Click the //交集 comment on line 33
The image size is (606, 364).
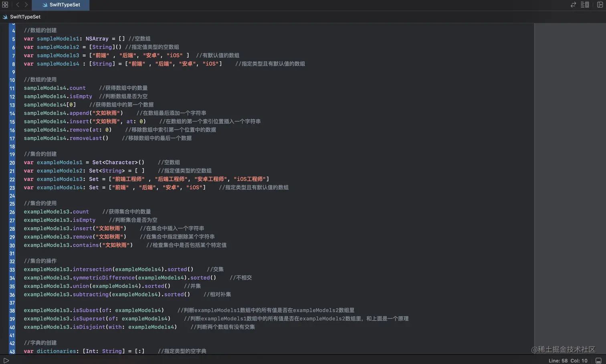point(215,269)
